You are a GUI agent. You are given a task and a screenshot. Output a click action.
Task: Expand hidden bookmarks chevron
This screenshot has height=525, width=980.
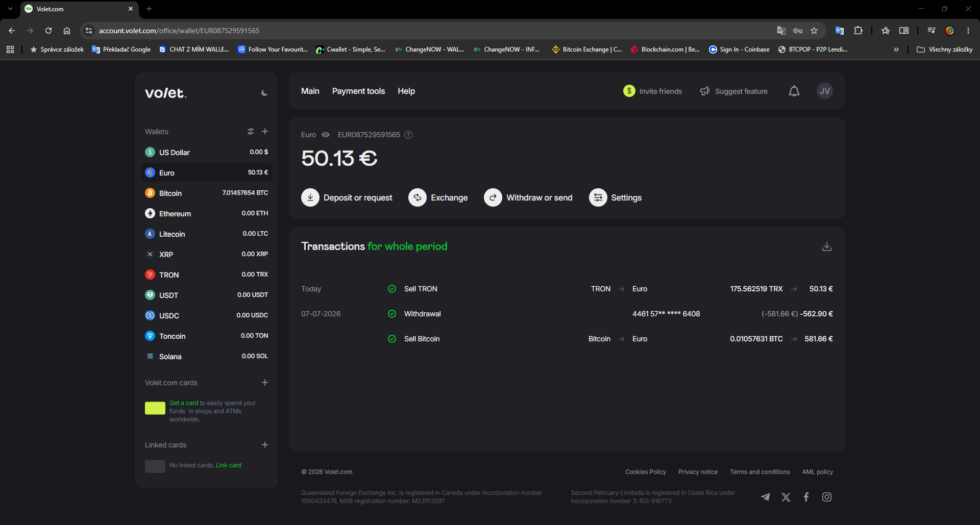[x=896, y=49]
